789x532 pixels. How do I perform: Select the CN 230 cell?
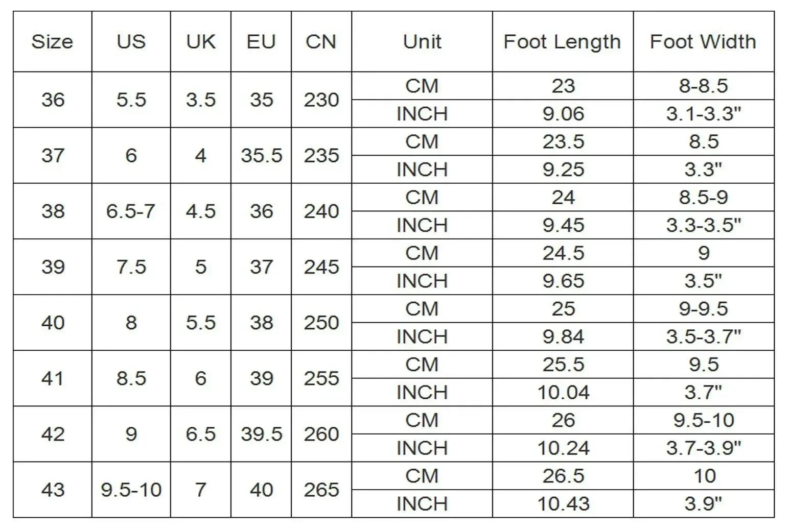321,100
